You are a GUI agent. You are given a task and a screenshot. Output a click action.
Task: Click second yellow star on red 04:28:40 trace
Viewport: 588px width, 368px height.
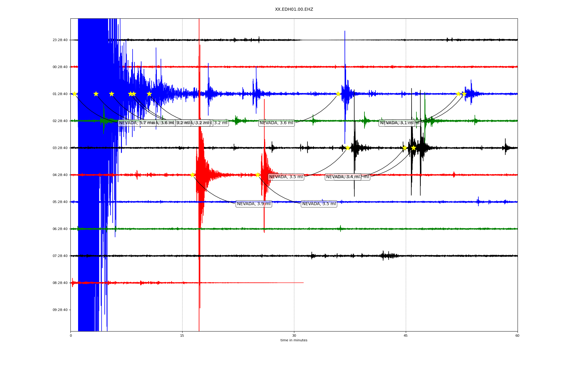tap(258, 175)
